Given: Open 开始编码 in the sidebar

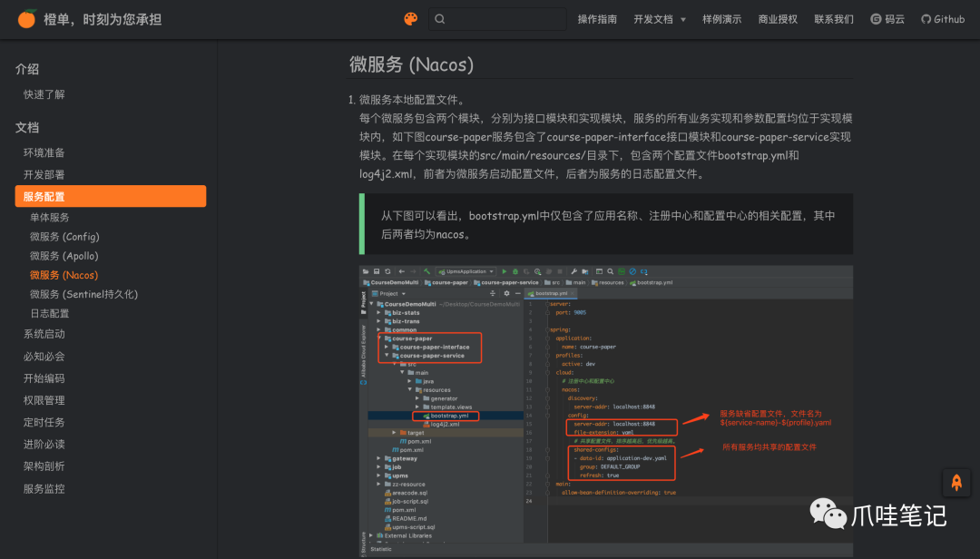Looking at the screenshot, I should pos(44,378).
